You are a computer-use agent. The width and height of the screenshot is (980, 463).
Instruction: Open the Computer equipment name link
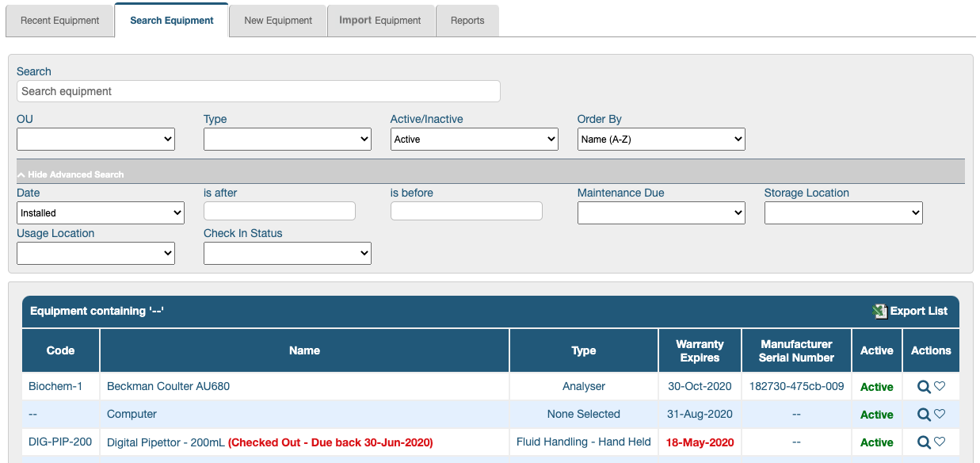(x=132, y=414)
